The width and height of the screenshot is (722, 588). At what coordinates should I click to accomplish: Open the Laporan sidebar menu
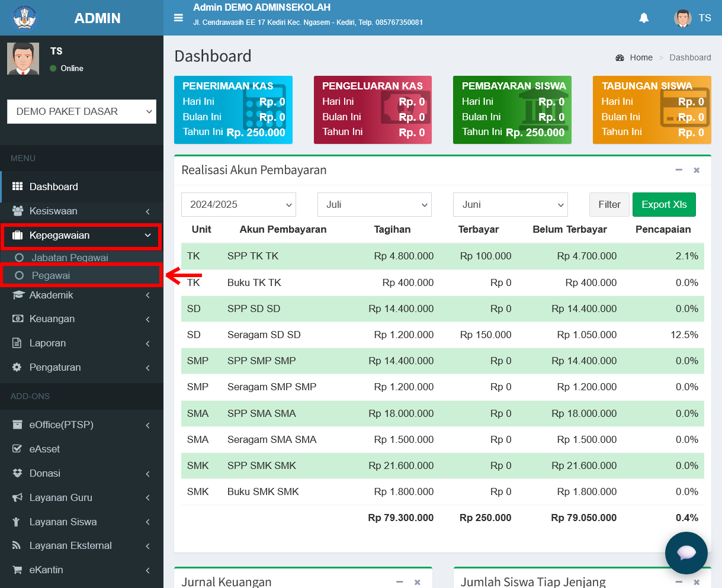tap(82, 343)
